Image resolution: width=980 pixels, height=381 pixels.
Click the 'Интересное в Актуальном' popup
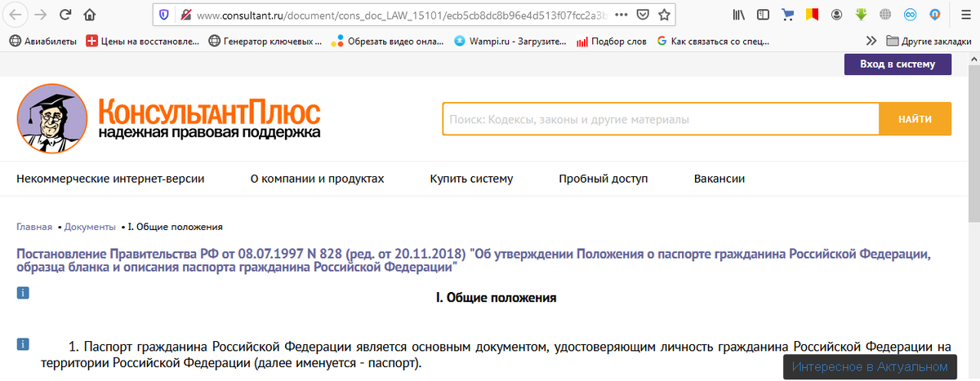869,367
